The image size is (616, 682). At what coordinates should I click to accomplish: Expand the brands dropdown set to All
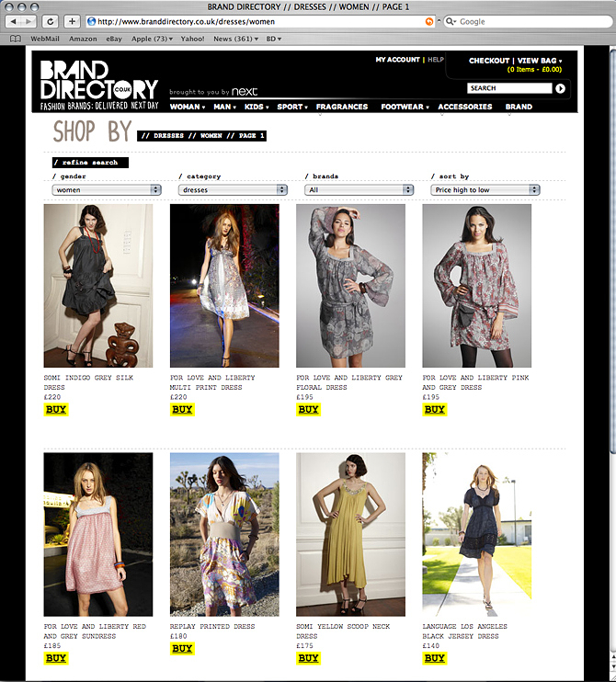(359, 189)
